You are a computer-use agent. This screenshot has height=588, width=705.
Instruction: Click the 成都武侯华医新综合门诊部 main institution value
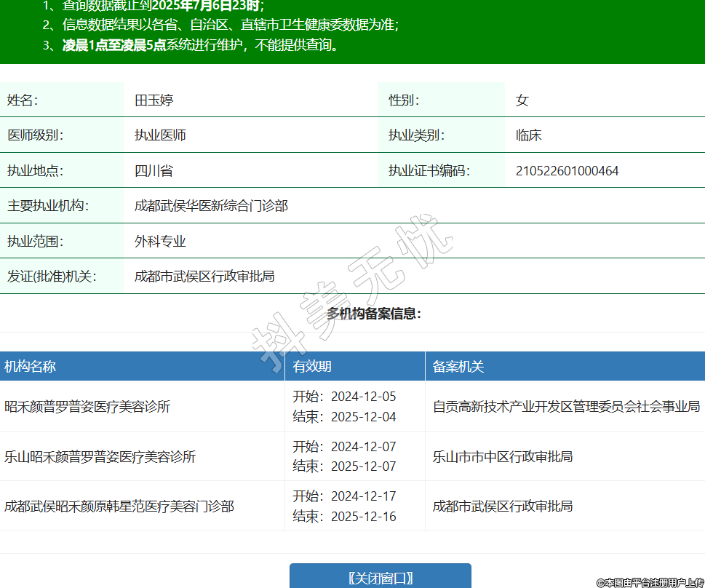point(211,207)
